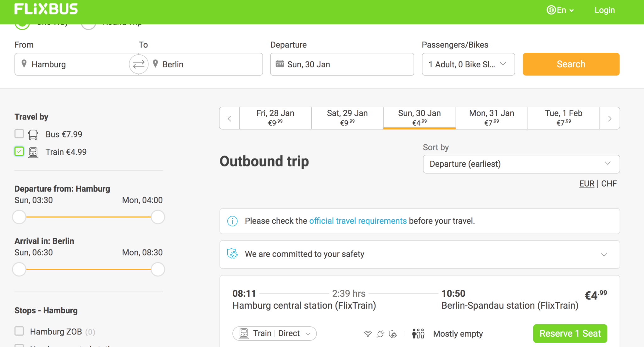Click the orange Search button

(571, 64)
